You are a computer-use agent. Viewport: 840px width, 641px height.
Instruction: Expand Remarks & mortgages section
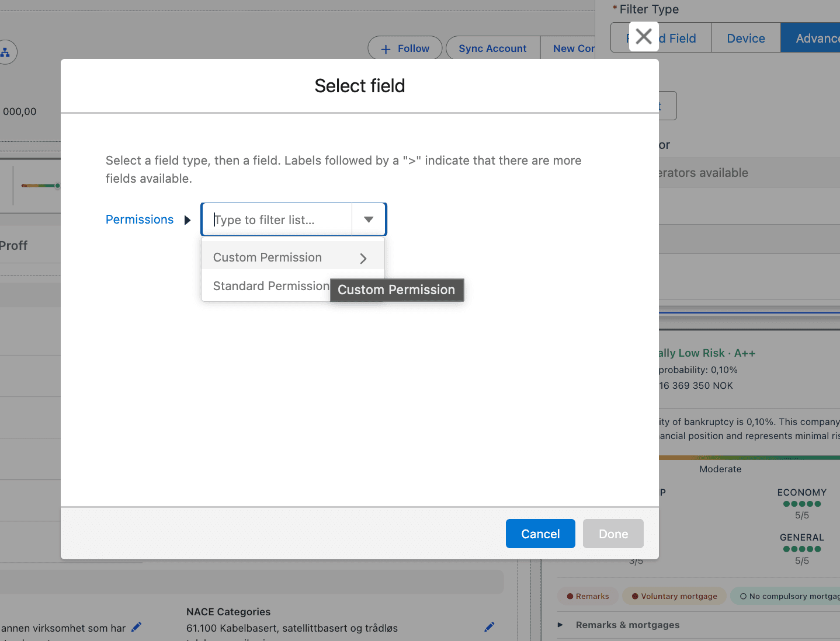click(628, 625)
